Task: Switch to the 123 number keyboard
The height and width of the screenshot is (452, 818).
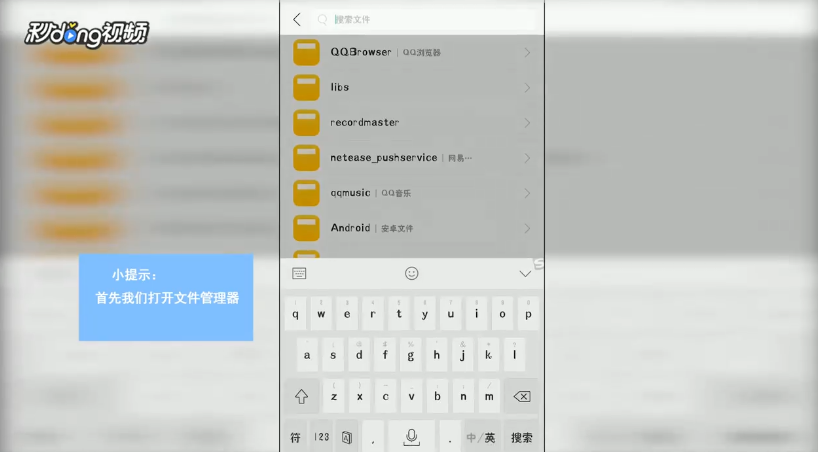Action: click(321, 437)
